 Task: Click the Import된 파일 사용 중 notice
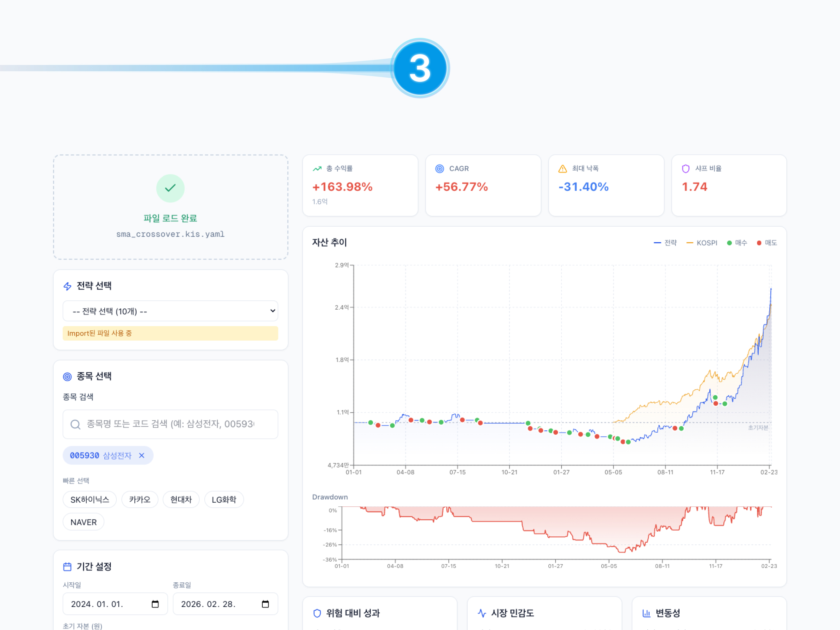[x=170, y=333]
